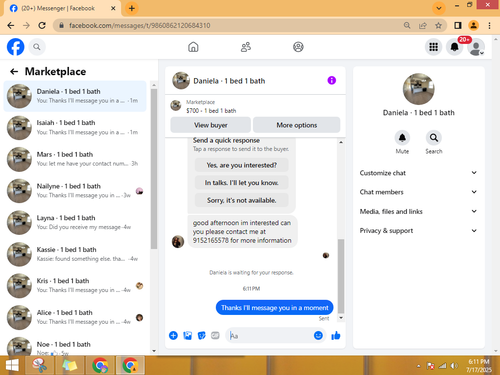Viewport: 500px width, 375px height.
Task: Open the nine-dot Menu grid icon
Action: (x=433, y=47)
